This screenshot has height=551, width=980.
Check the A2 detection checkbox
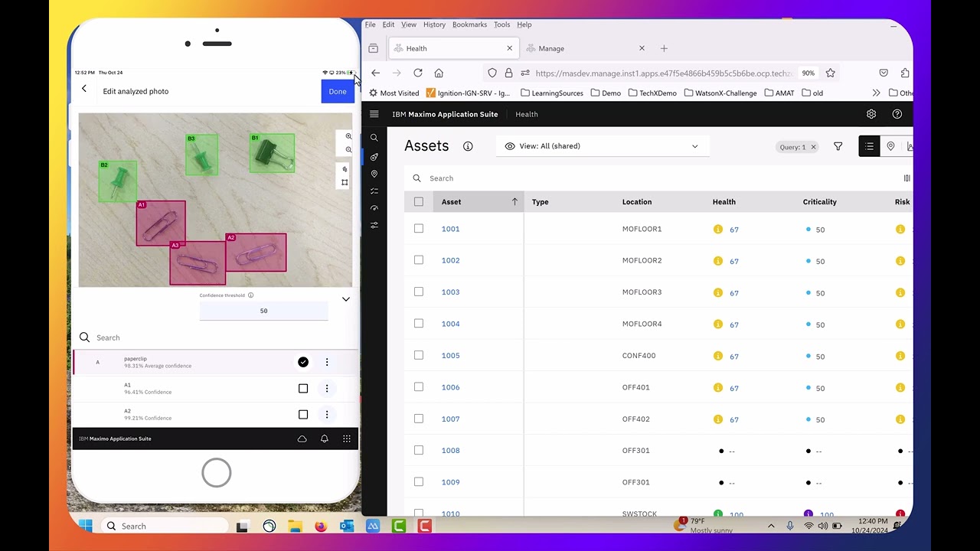click(x=303, y=415)
